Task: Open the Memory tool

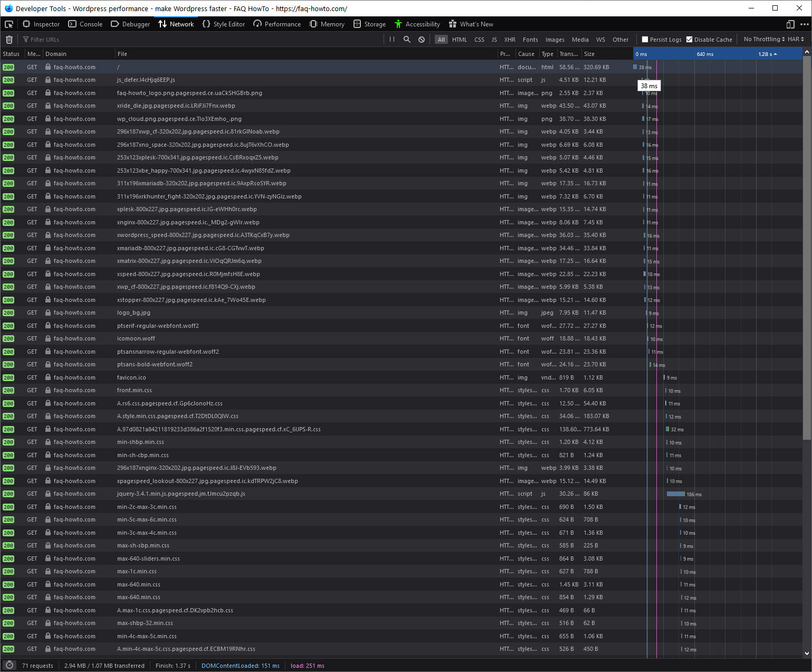Action: point(327,24)
